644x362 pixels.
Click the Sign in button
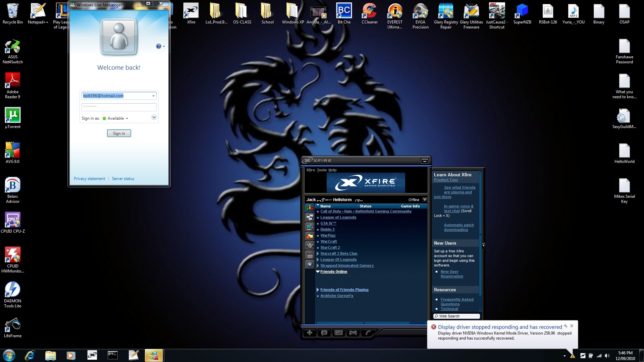point(119,133)
